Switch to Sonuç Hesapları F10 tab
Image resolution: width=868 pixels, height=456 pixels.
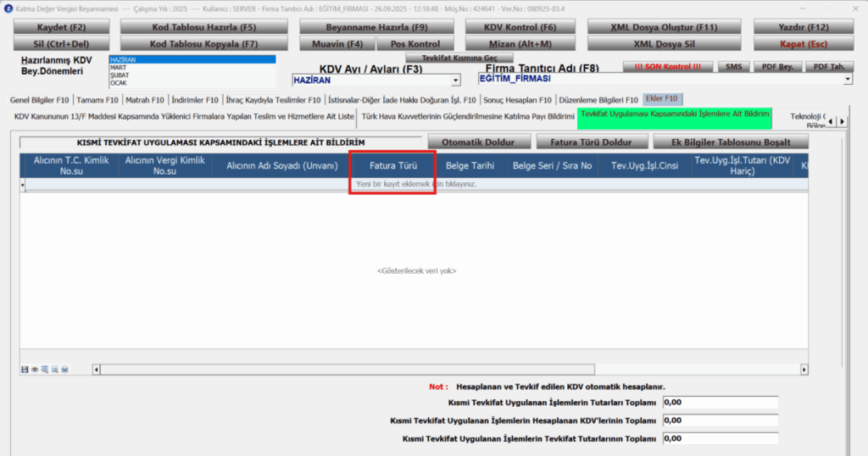[517, 100]
